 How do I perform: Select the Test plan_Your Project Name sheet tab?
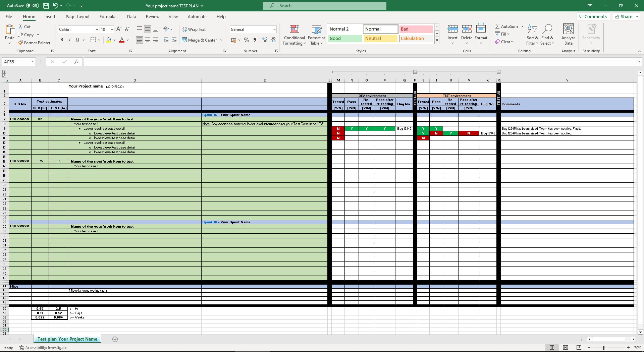67,339
